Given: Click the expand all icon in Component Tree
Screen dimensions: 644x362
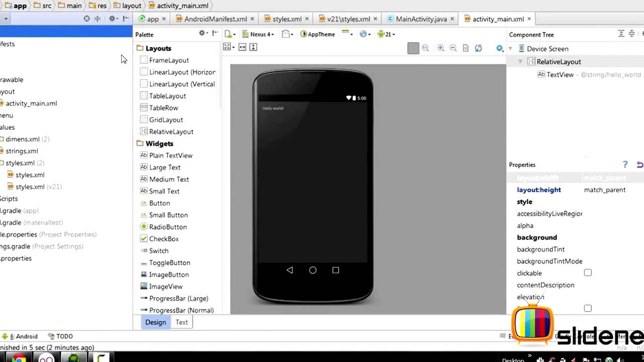Looking at the screenshot, I should coord(621,34).
